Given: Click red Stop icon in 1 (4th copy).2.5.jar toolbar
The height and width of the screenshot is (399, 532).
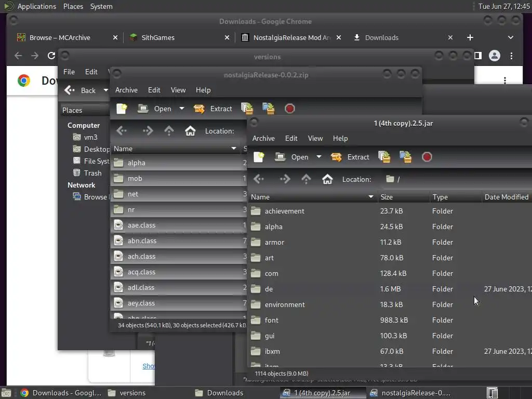Looking at the screenshot, I should [x=427, y=157].
